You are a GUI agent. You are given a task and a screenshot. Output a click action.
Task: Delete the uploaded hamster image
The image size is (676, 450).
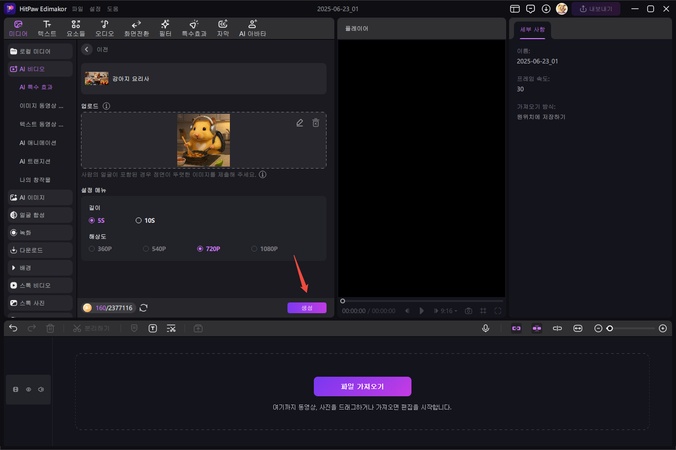point(316,123)
